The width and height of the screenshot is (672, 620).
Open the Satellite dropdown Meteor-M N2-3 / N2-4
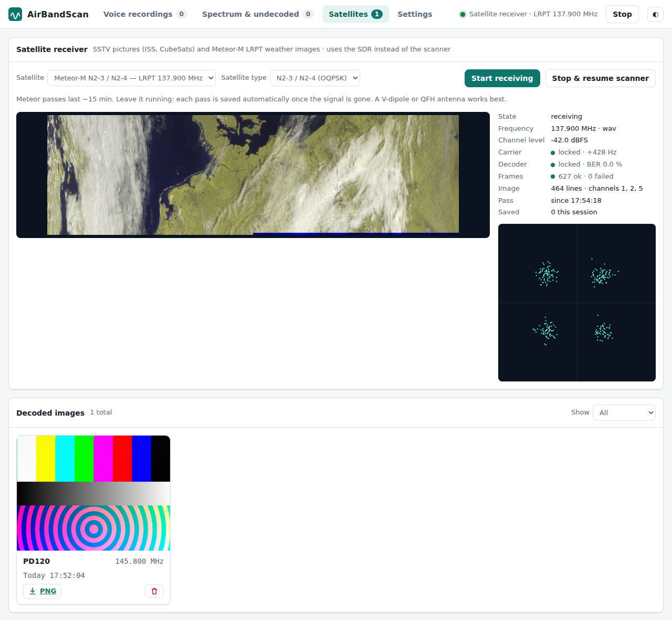coord(131,78)
